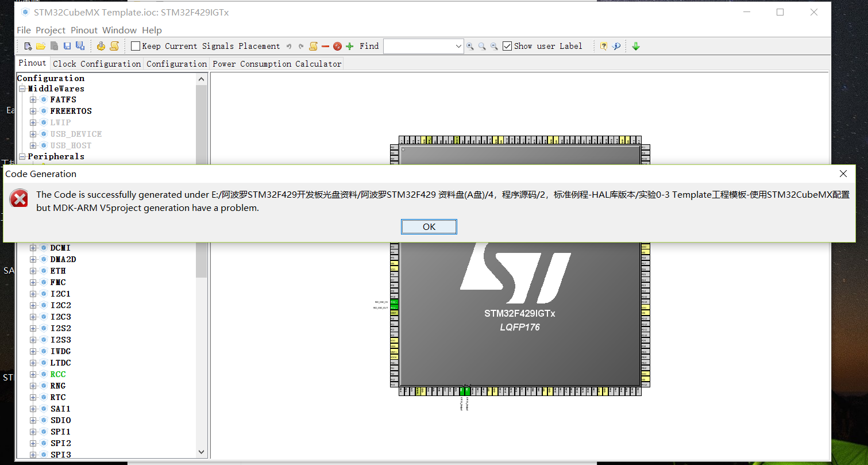Click the tree panel scrollbar up arrow

[201, 79]
